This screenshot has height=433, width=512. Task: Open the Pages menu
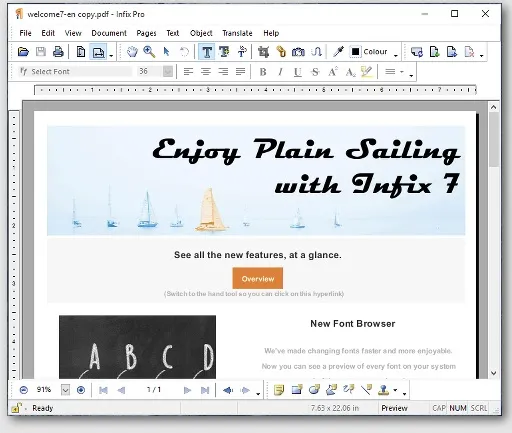tap(146, 33)
